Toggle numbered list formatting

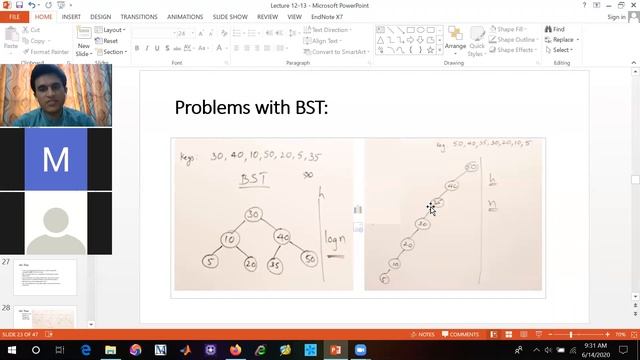click(253, 33)
